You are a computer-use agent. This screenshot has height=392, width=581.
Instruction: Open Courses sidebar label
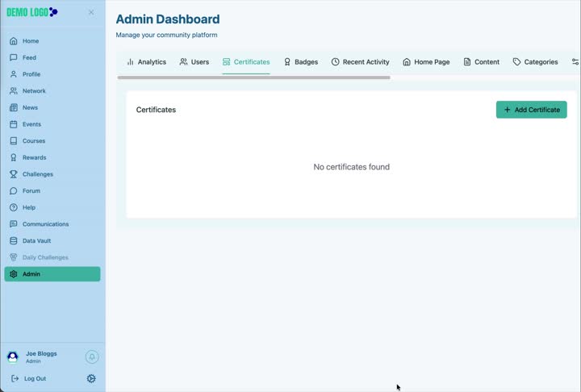[34, 141]
